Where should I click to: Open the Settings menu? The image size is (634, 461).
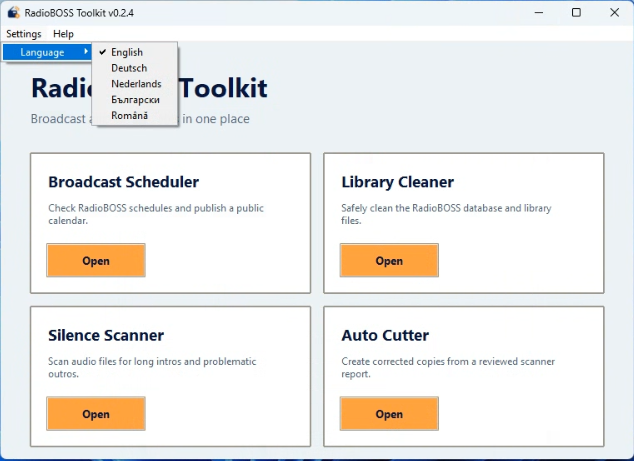coord(23,34)
